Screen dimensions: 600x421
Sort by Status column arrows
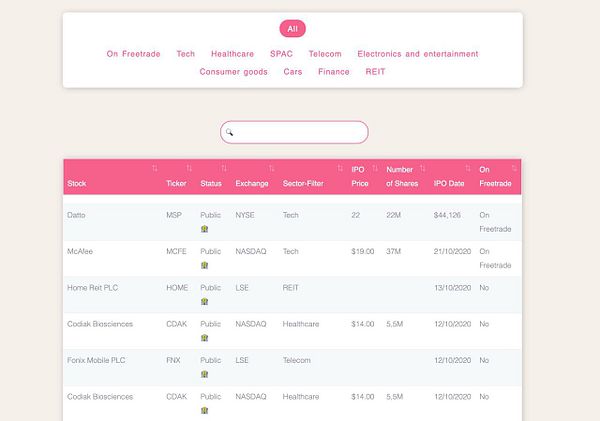tap(224, 168)
